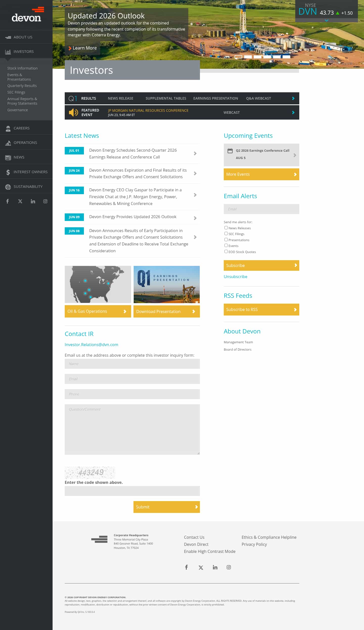Open the Q&A Webcast link
The width and height of the screenshot is (364, 630).
click(x=259, y=98)
